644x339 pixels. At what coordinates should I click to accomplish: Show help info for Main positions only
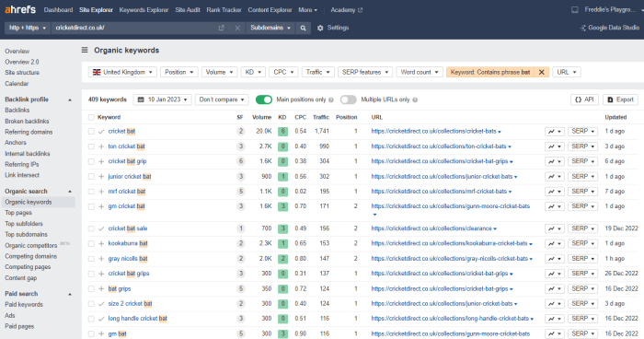[x=331, y=100]
